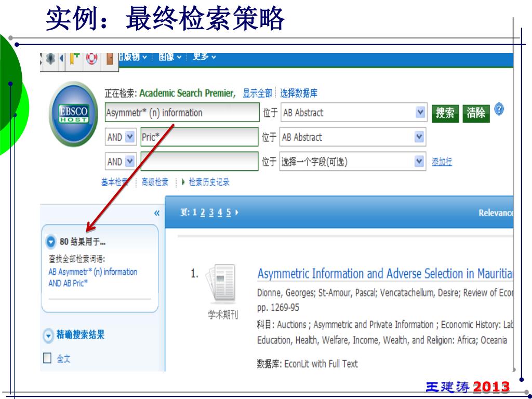532x399 pixels.
Task: Click the EBSCOhost logo
Action: [74, 114]
